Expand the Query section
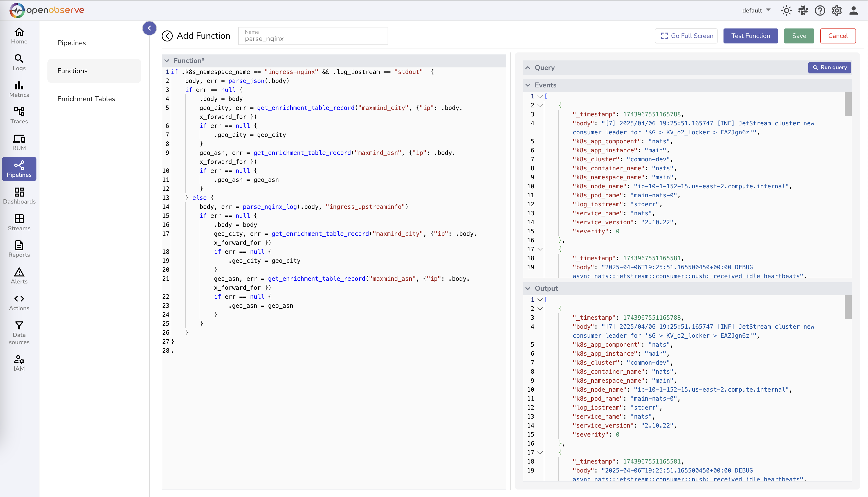Screen dimensions: 868x497 (528, 68)
